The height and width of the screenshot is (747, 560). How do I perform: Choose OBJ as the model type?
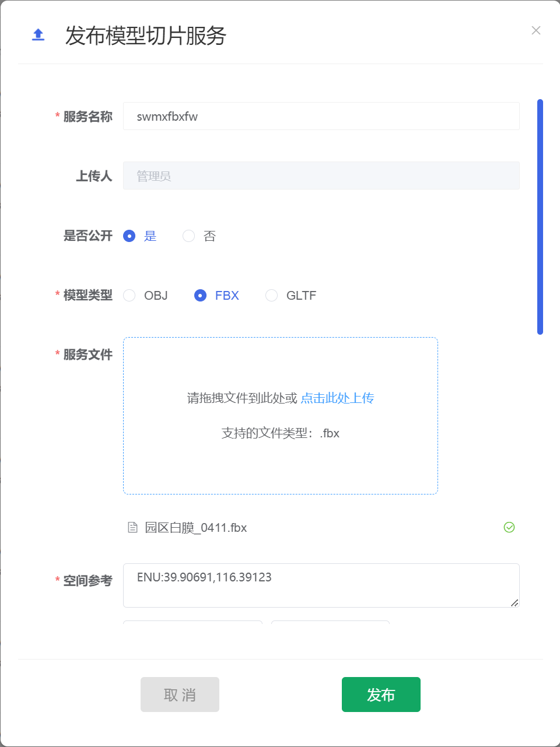pyautogui.click(x=145, y=296)
